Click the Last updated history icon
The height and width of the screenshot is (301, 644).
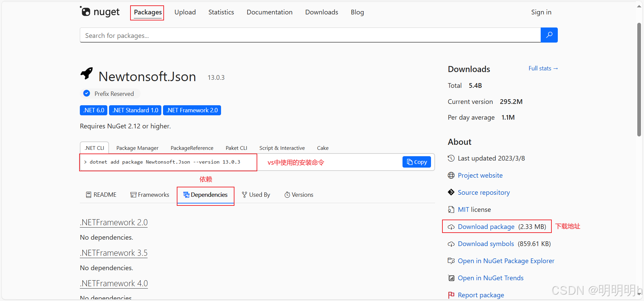point(451,158)
